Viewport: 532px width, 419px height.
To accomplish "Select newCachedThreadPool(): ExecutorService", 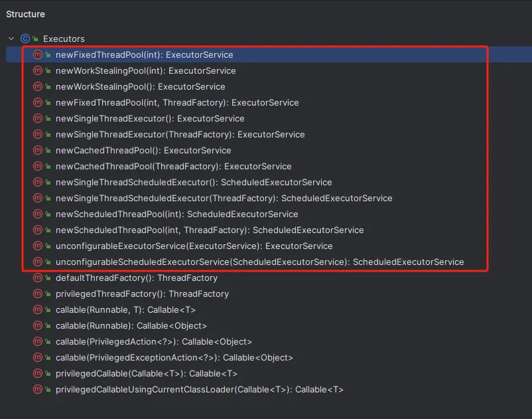I will point(143,151).
